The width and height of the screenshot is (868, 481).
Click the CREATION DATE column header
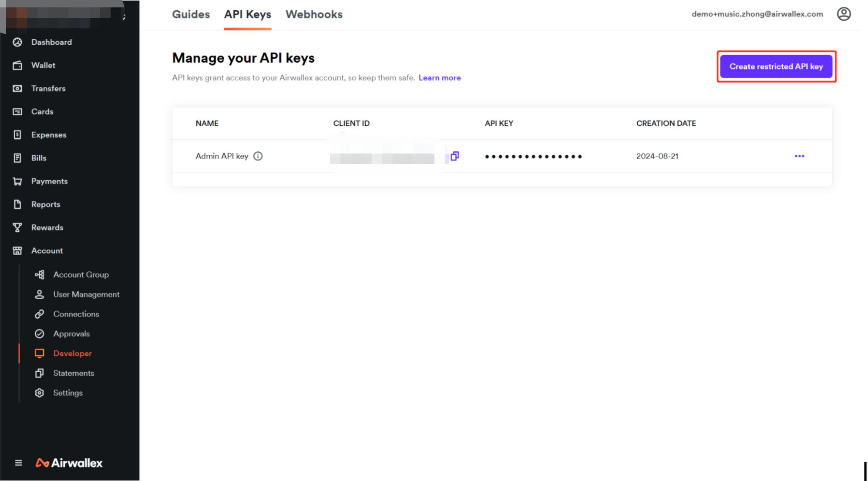[666, 124]
